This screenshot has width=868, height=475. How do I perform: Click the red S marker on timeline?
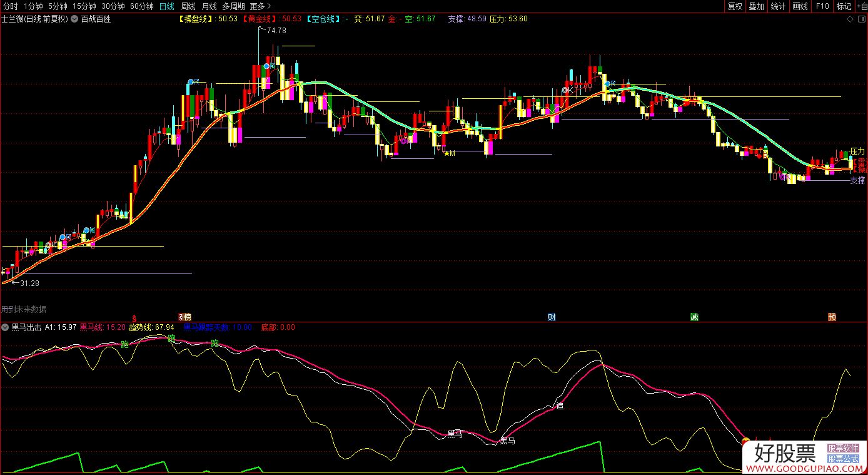134,317
